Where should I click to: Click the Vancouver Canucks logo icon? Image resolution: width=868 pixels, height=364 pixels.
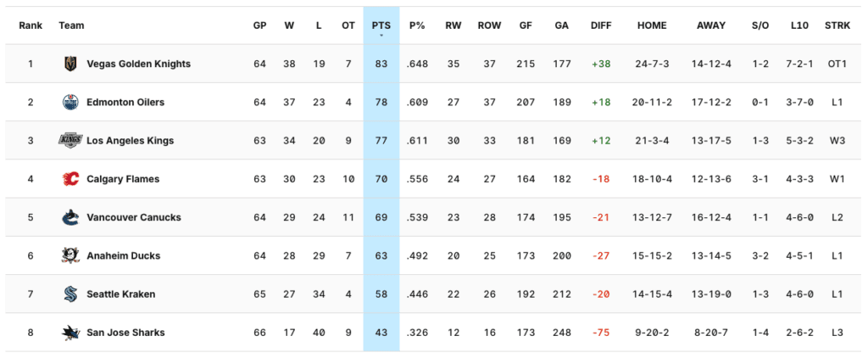70,217
